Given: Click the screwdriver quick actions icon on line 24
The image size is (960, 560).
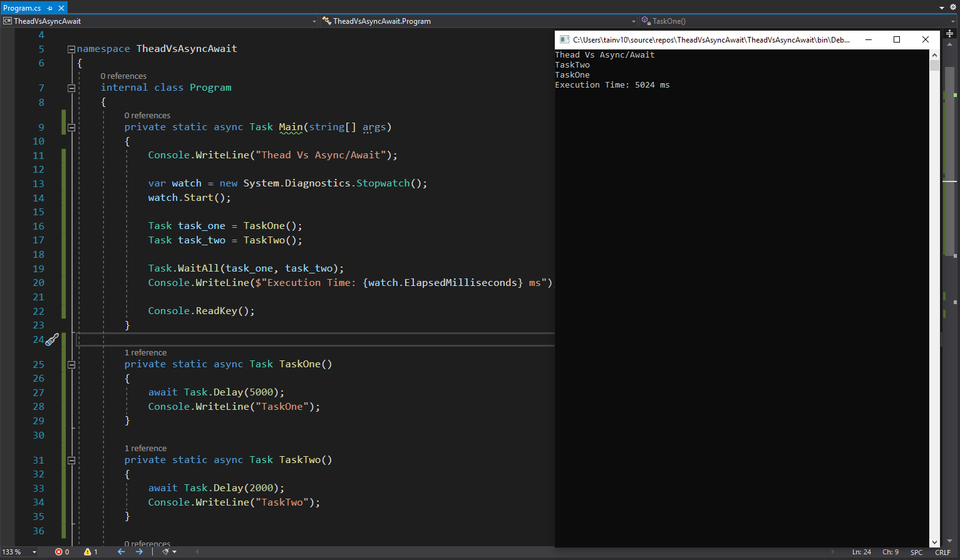Looking at the screenshot, I should point(52,340).
